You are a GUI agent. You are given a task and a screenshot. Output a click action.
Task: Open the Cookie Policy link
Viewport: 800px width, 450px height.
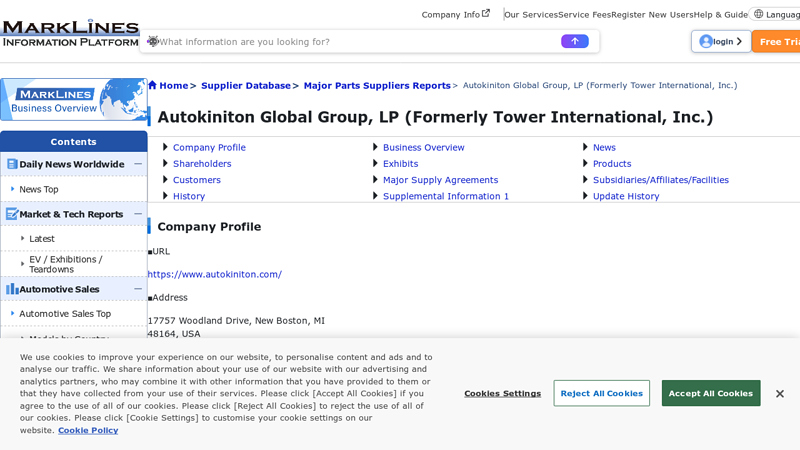click(x=88, y=430)
